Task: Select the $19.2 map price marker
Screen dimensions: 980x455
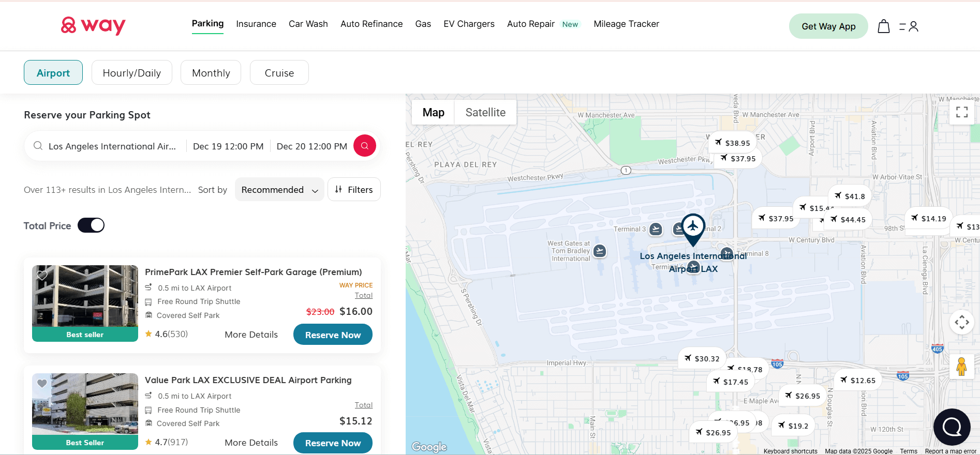Action: click(793, 426)
